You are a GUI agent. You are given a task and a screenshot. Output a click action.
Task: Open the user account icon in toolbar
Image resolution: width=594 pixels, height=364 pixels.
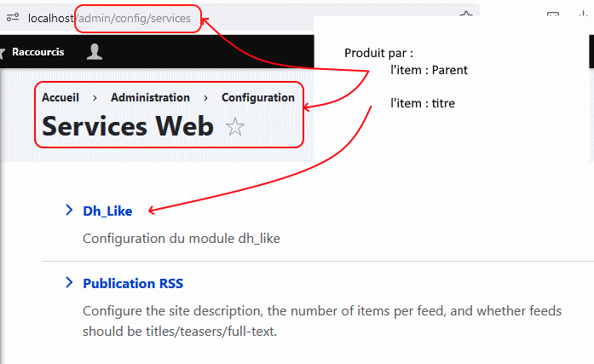(x=95, y=52)
